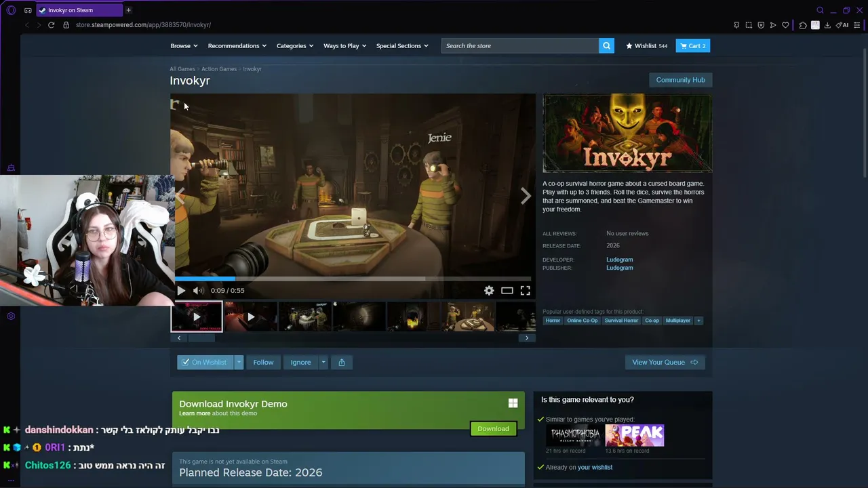Viewport: 868px width, 488px height.
Task: Open the Community Hub
Action: coord(680,80)
